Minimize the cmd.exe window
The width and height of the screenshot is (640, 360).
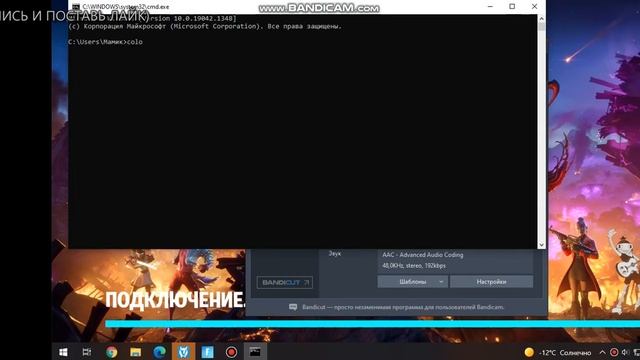tap(490, 7)
